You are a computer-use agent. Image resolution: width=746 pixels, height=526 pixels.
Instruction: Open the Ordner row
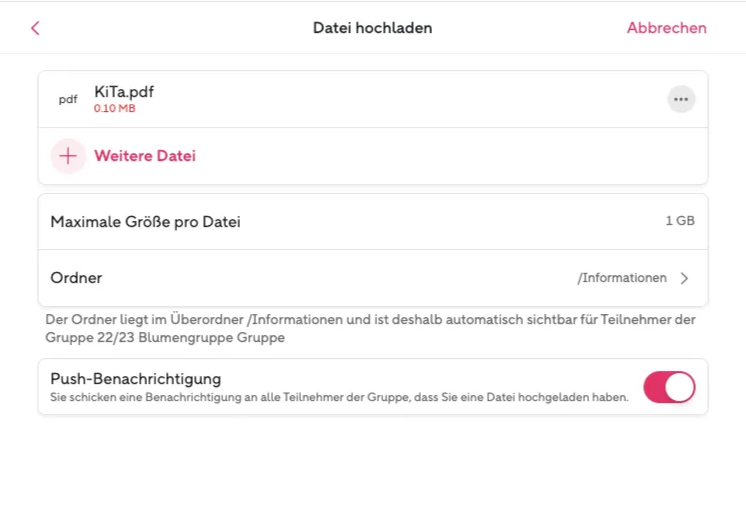tap(373, 278)
